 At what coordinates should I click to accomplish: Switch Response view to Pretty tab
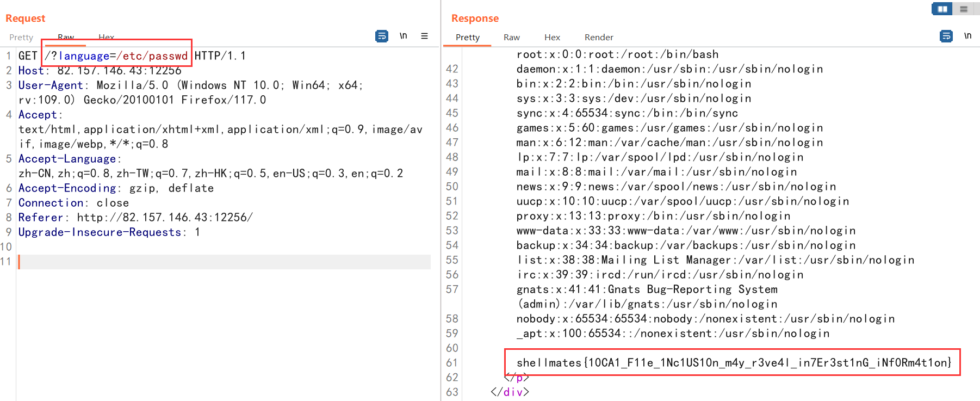pyautogui.click(x=468, y=37)
